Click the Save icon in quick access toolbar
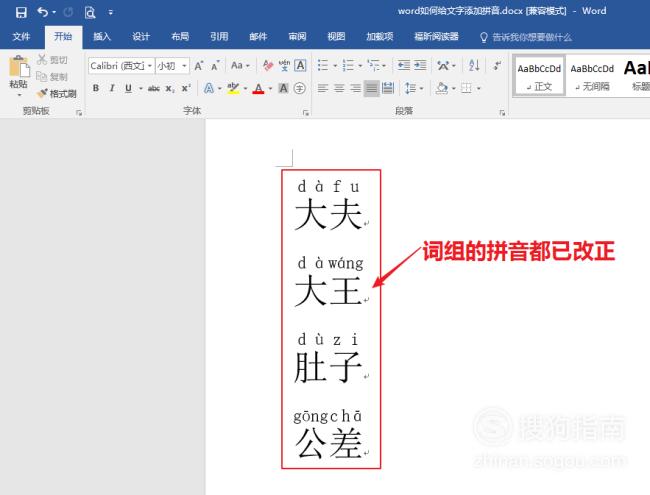Viewport: 650px width, 495px height. [x=21, y=12]
